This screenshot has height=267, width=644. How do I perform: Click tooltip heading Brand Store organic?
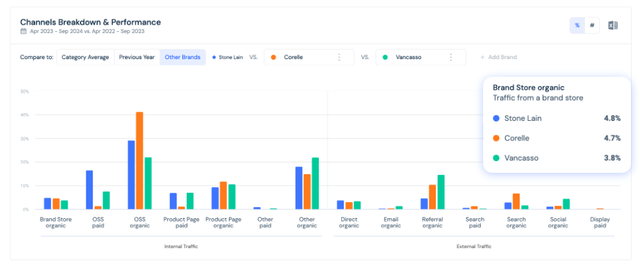pos(529,88)
